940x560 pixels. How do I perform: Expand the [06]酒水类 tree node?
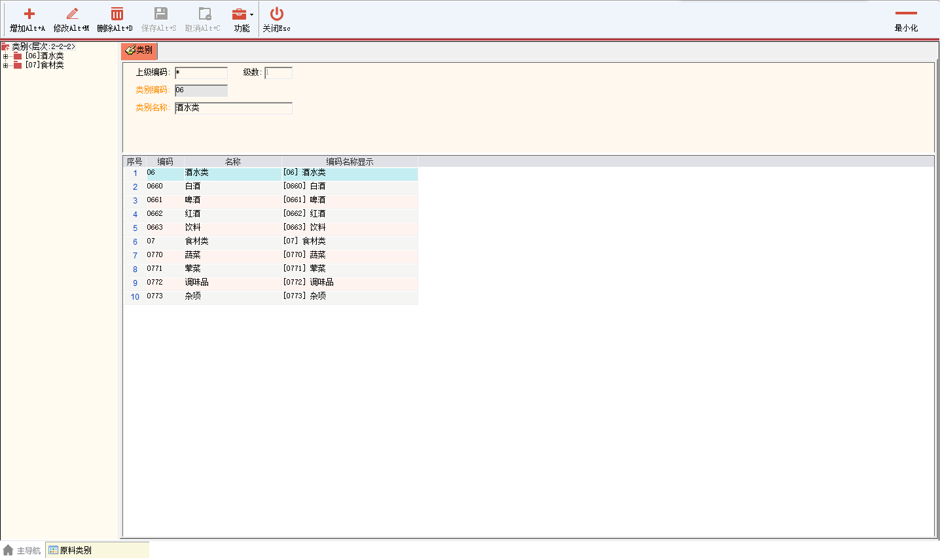coord(5,56)
